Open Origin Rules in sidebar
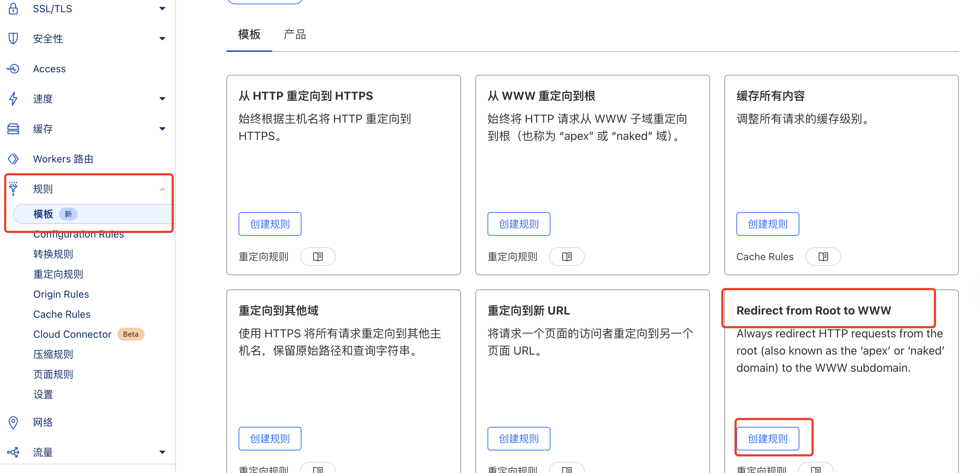 point(61,294)
